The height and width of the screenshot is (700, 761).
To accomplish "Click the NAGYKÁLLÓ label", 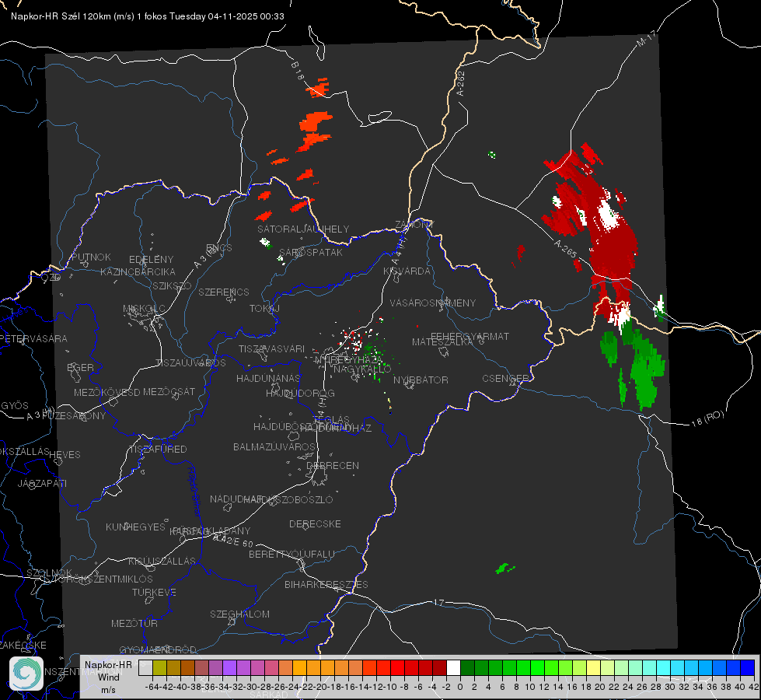I will pyautogui.click(x=362, y=369).
